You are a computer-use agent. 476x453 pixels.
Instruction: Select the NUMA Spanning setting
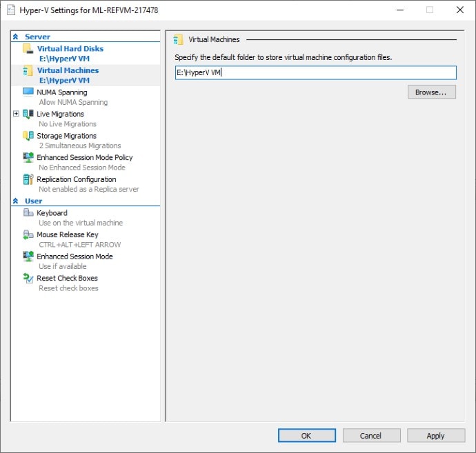point(61,92)
